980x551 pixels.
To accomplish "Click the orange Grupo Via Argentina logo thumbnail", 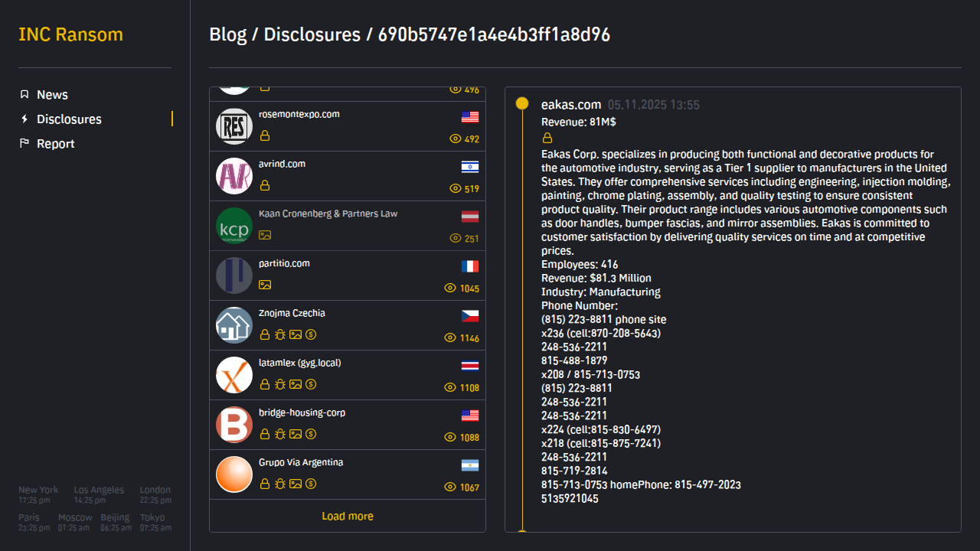I will 234,474.
